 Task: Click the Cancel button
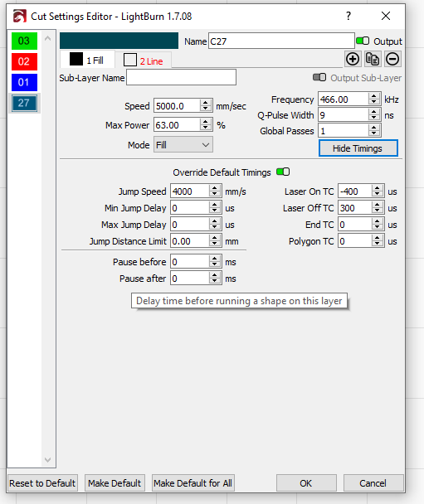click(373, 482)
